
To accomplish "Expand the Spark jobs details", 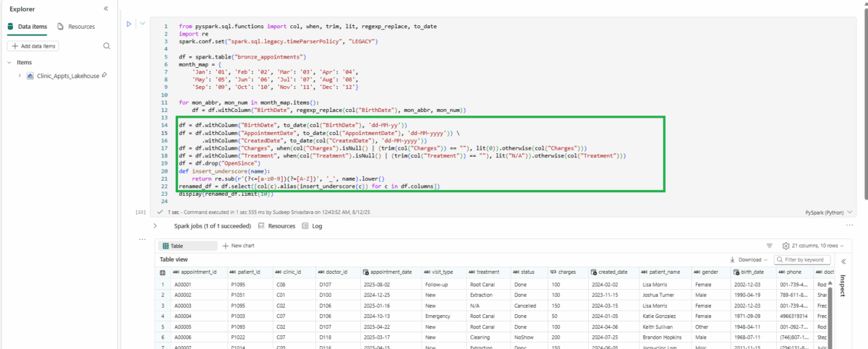I will [x=155, y=226].
